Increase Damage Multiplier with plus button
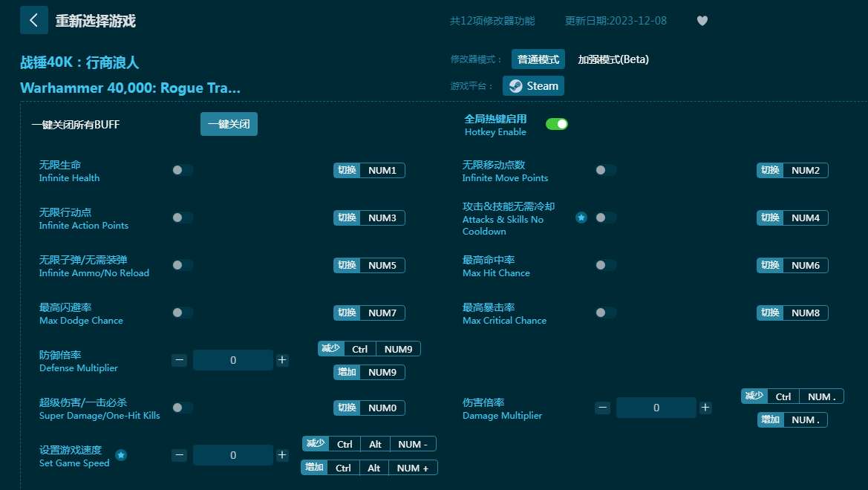The height and width of the screenshot is (490, 868). coord(705,408)
